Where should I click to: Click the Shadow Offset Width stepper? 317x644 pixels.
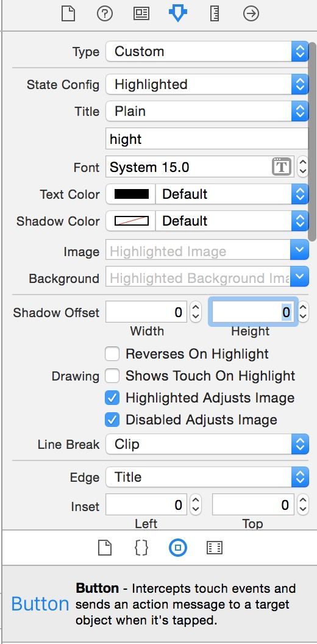[196, 312]
